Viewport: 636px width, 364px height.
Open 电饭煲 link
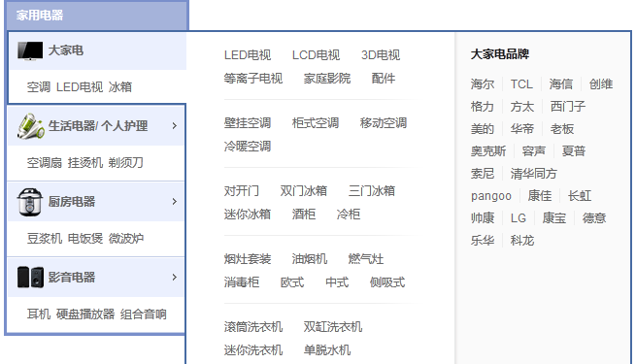[85, 239]
